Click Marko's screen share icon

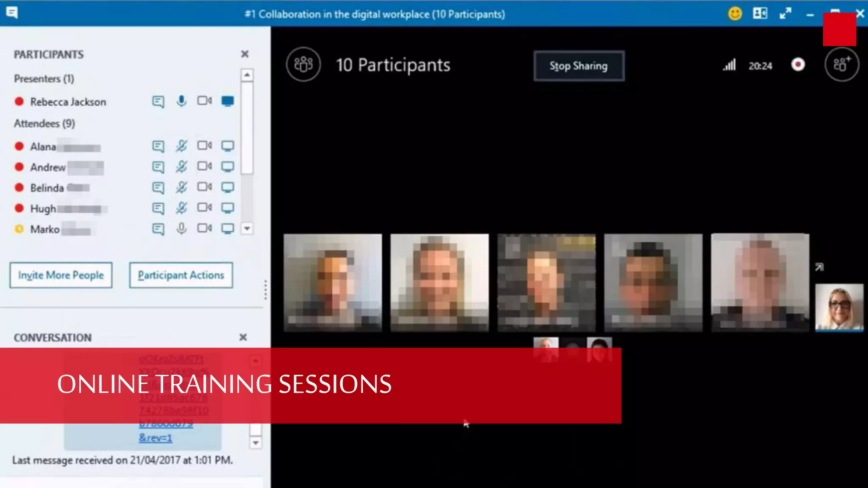228,229
